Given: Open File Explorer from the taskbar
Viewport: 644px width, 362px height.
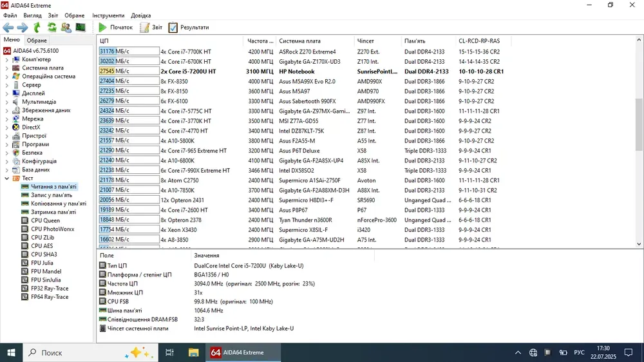Looking at the screenshot, I should (x=193, y=352).
